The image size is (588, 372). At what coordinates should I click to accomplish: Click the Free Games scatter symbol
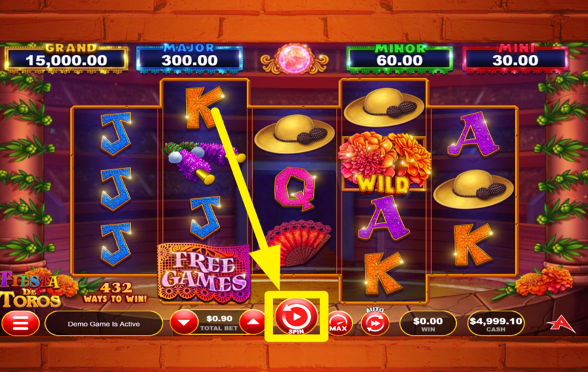pyautogui.click(x=204, y=273)
